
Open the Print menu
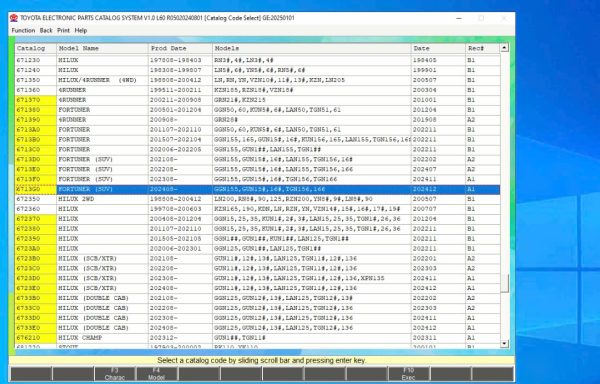[64, 31]
